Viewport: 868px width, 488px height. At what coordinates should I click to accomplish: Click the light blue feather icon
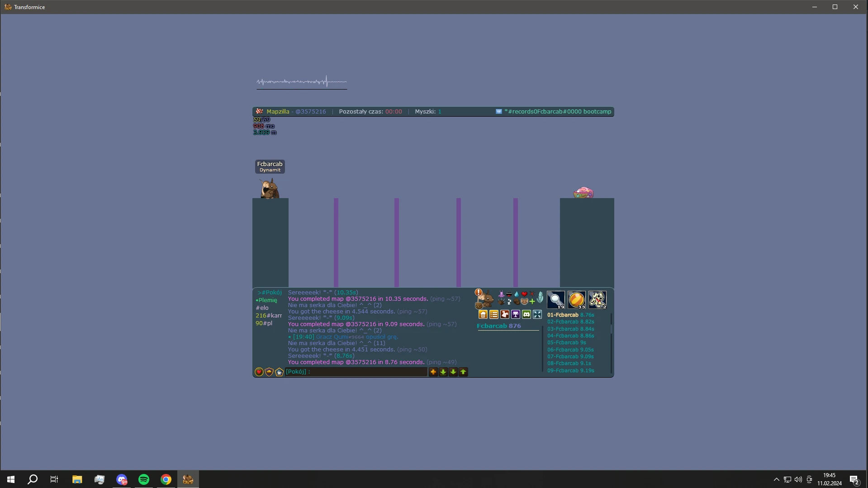click(540, 298)
